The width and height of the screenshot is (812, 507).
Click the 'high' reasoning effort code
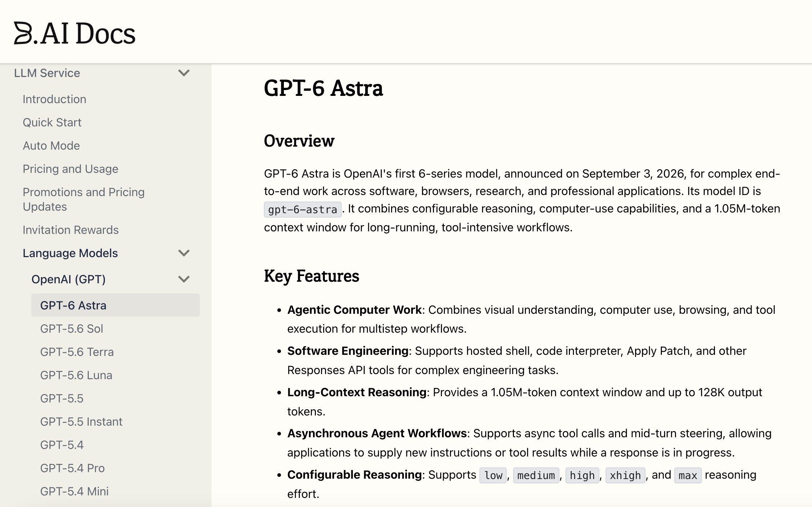582,475
